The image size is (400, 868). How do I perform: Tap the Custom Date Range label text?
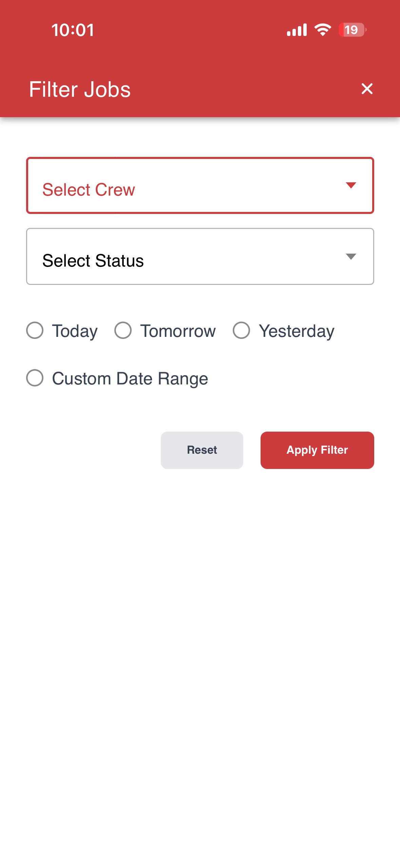pos(130,379)
